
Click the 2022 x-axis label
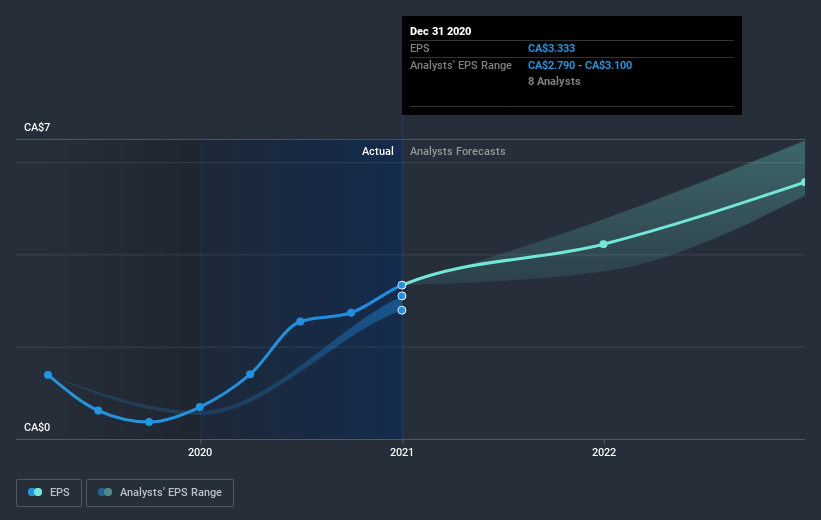[604, 452]
